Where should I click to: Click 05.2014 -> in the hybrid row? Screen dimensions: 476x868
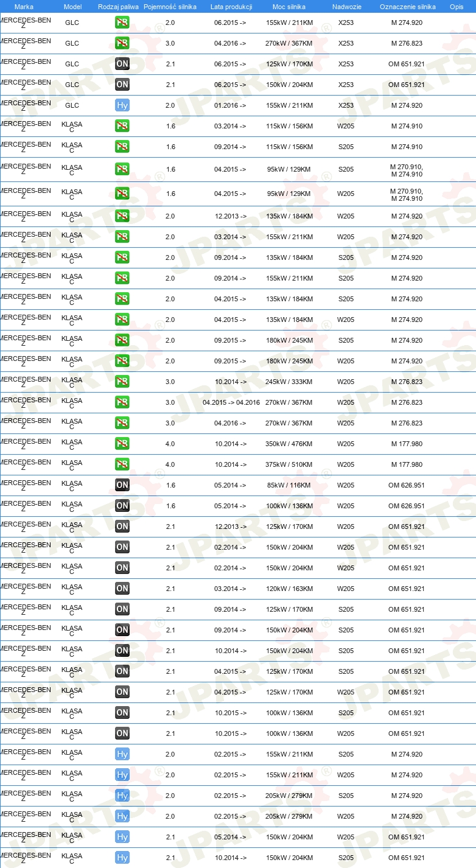point(231,838)
